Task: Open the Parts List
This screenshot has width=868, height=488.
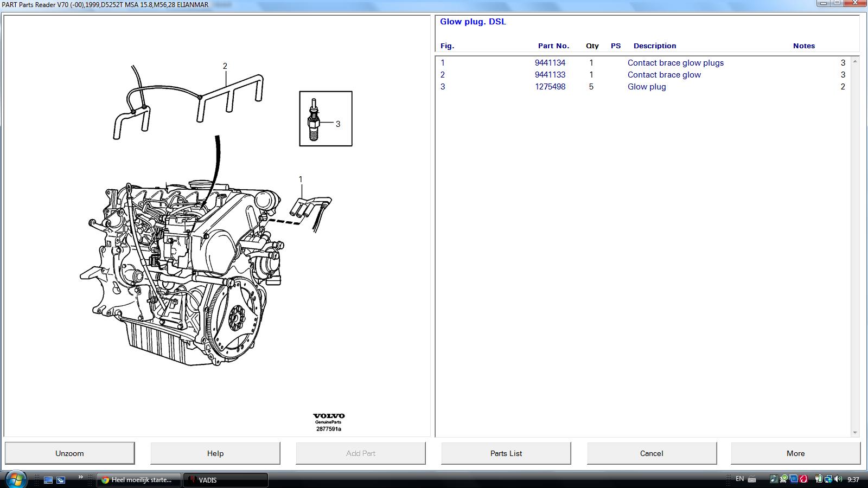Action: (x=506, y=453)
